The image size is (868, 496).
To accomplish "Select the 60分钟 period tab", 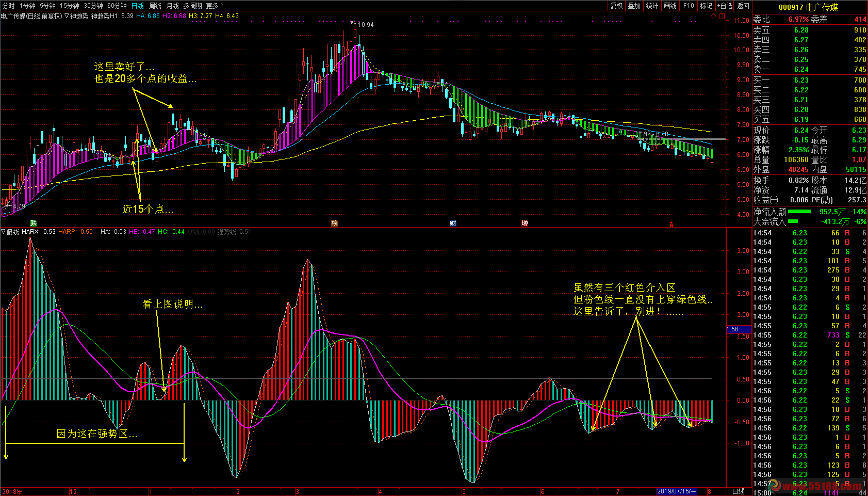I will click(117, 6).
